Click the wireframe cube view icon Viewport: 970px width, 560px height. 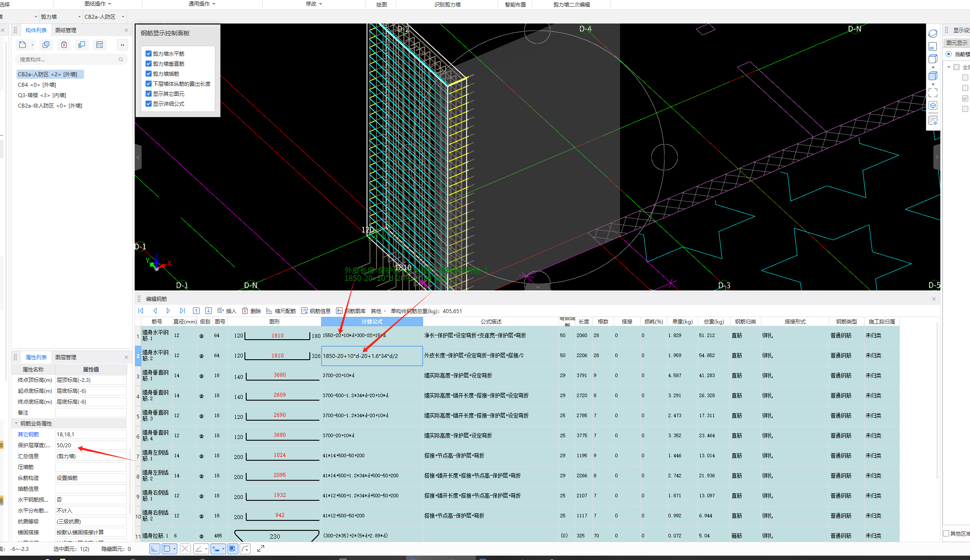(933, 59)
